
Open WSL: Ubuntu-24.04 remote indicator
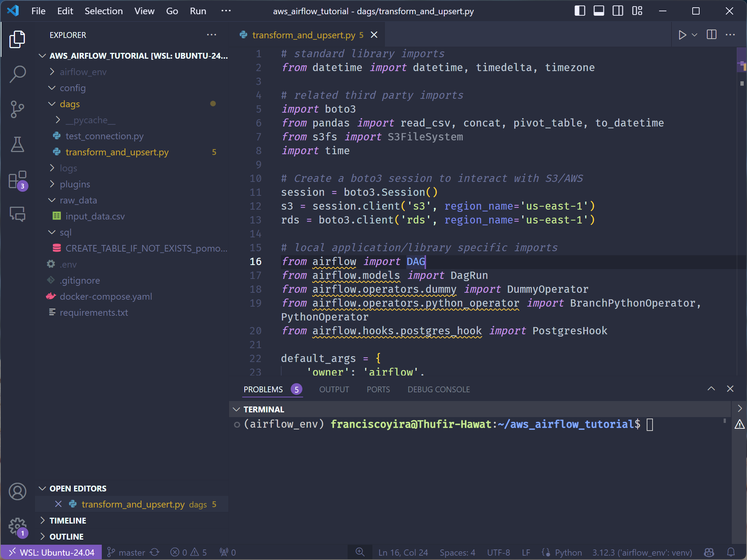(51, 552)
